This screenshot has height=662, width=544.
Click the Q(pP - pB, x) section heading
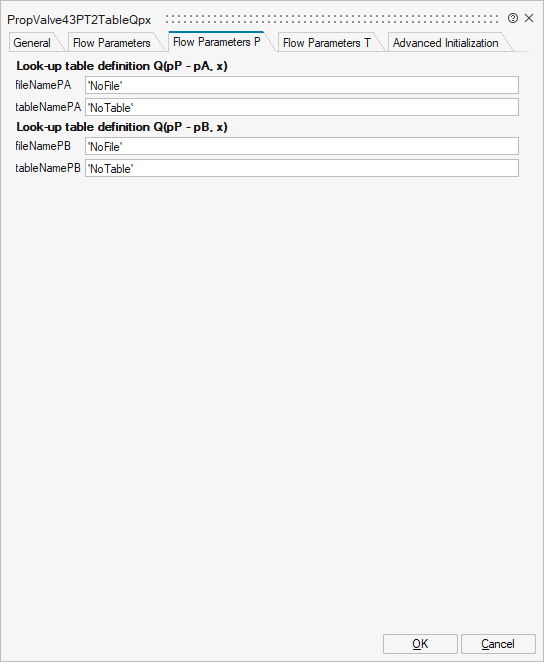click(x=122, y=127)
